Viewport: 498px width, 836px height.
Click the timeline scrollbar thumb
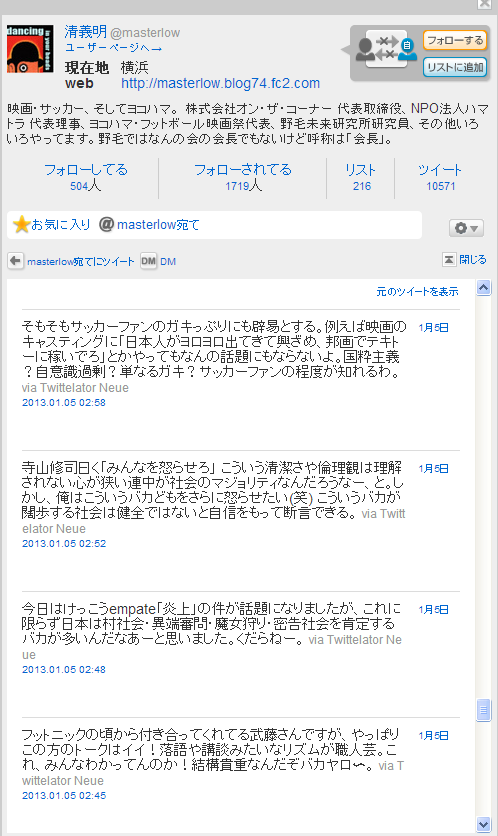pyautogui.click(x=484, y=710)
